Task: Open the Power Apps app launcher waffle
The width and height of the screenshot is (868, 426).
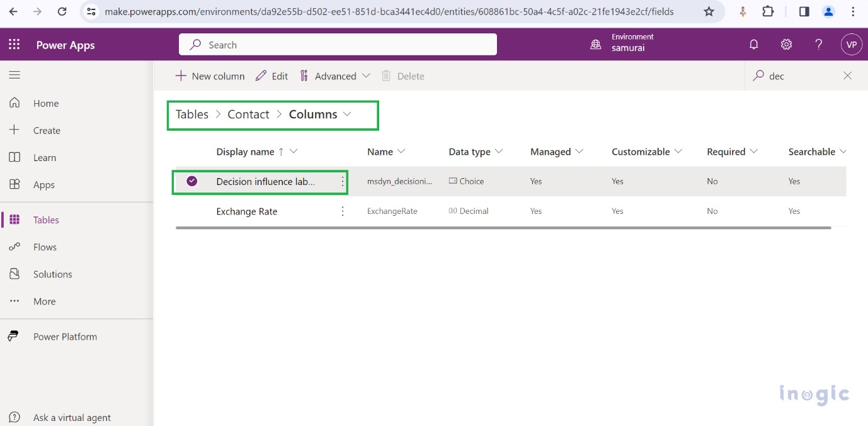Action: pyautogui.click(x=14, y=45)
